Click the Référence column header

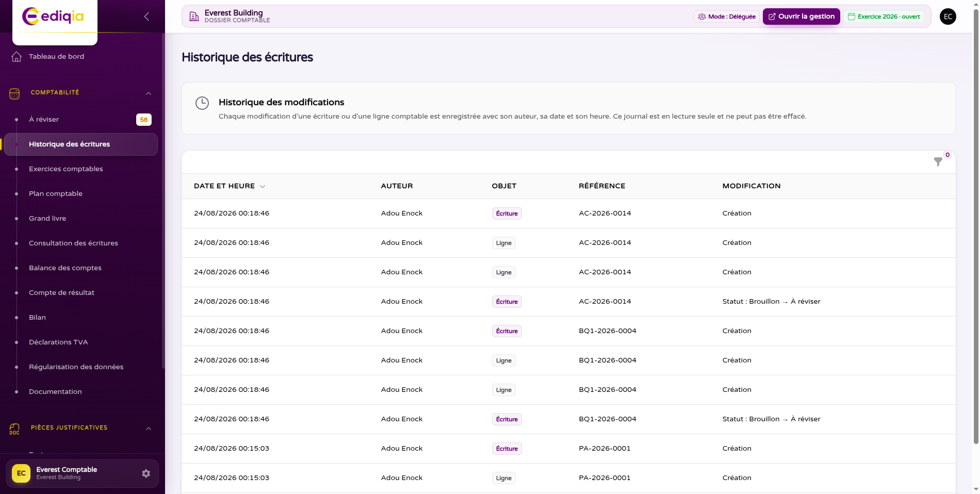602,186
